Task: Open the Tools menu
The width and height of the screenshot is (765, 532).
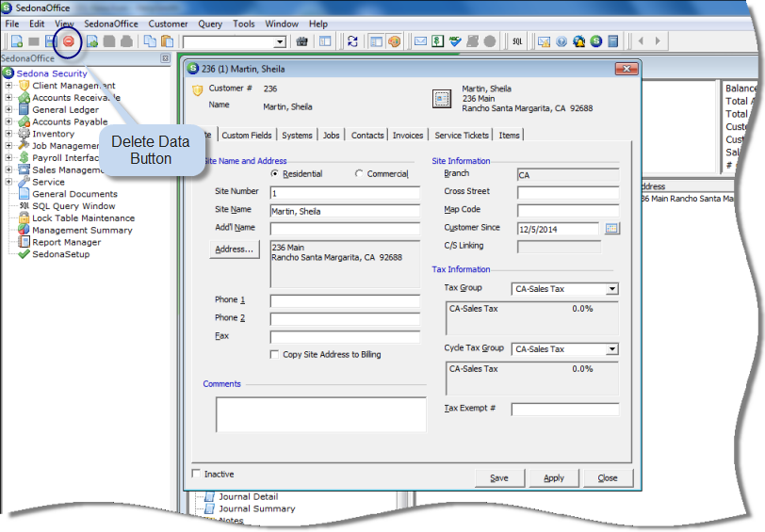Action: pyautogui.click(x=243, y=24)
